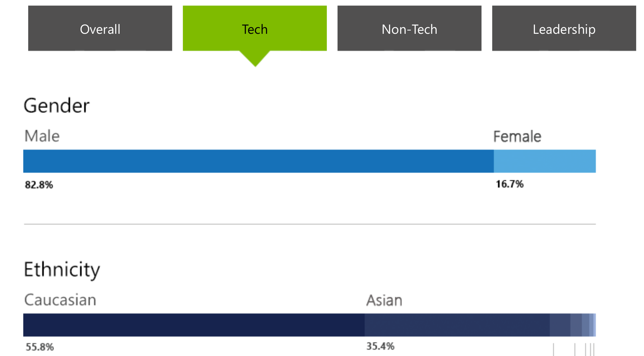Click the dark blue Male bar segment

(258, 161)
